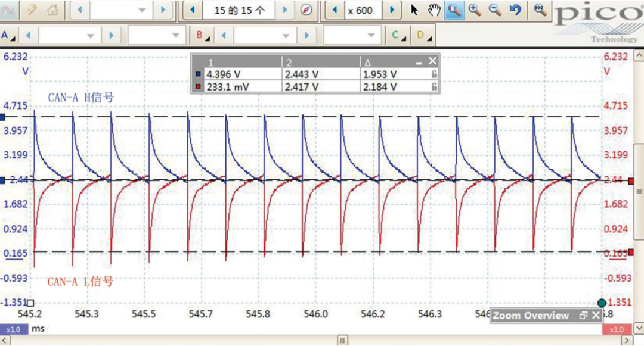Toggle lock on red channel ruler row
Viewport: 644px width, 346px height.
point(435,87)
